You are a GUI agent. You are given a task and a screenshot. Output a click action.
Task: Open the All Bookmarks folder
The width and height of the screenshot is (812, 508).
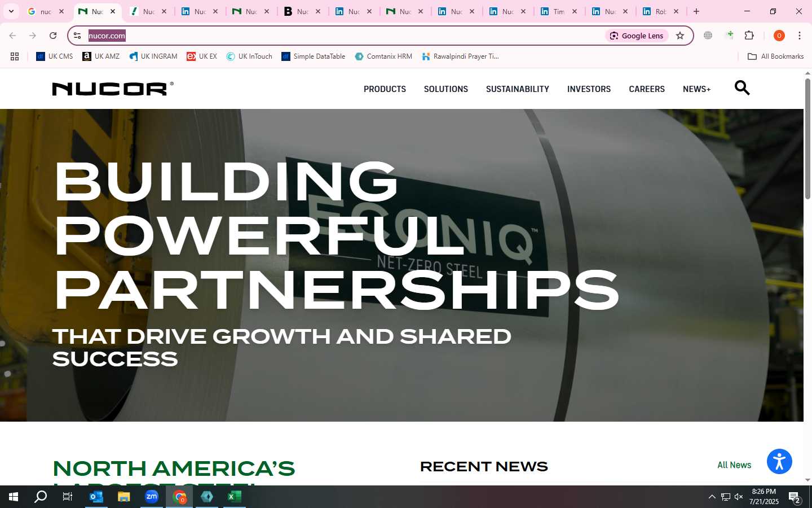(x=775, y=56)
